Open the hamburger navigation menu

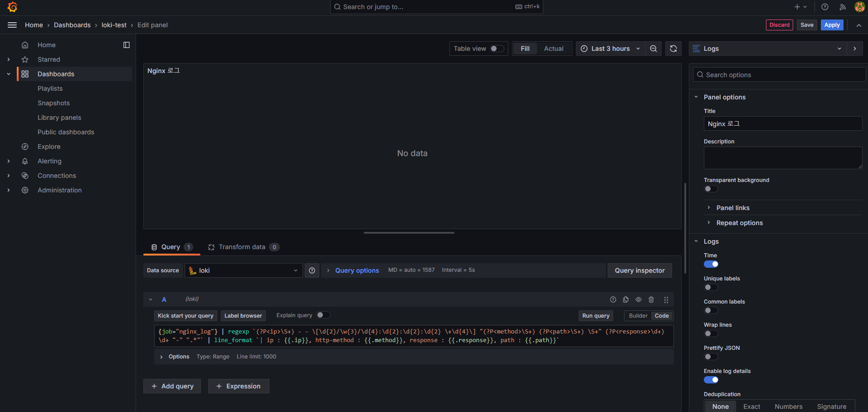[x=12, y=25]
